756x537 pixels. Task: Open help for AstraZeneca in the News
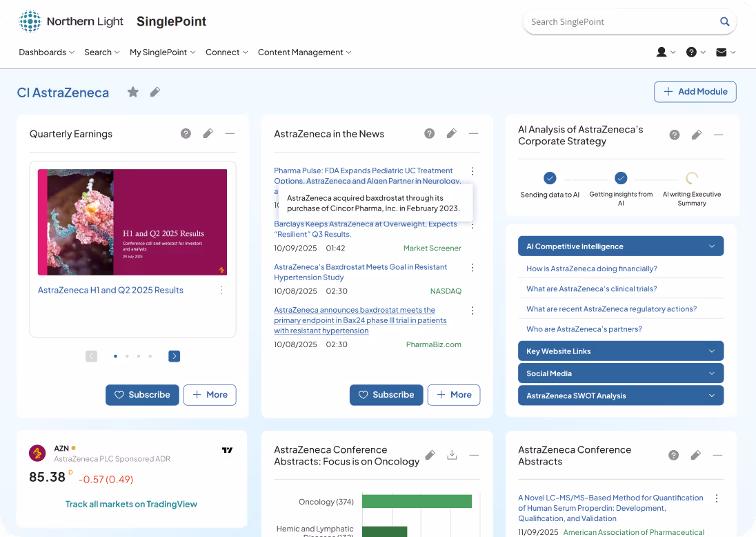coord(430,134)
